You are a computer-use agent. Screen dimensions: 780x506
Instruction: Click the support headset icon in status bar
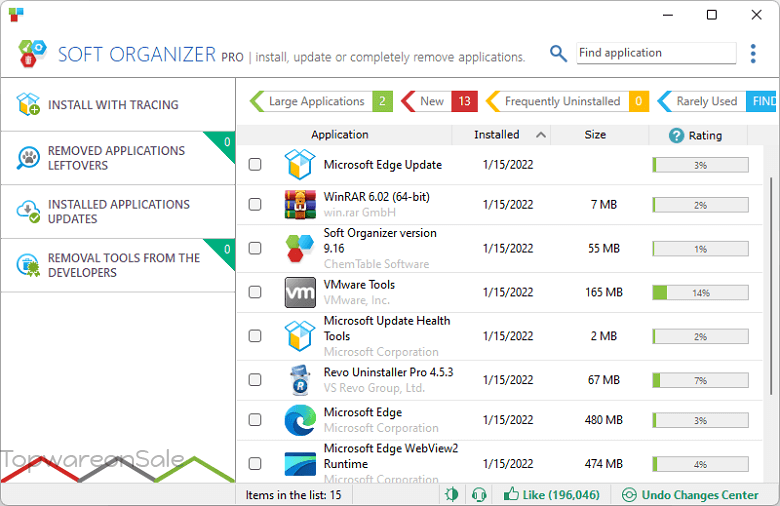click(479, 495)
